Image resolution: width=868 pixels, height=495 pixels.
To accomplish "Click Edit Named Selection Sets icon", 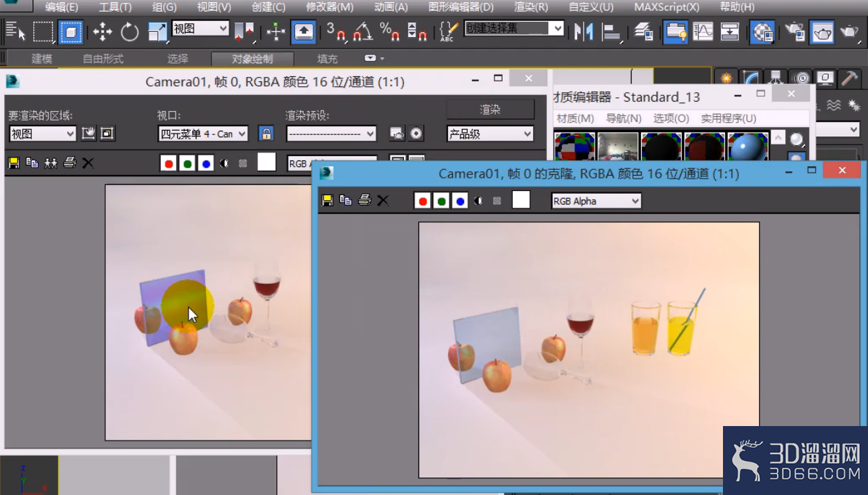I will coord(448,32).
